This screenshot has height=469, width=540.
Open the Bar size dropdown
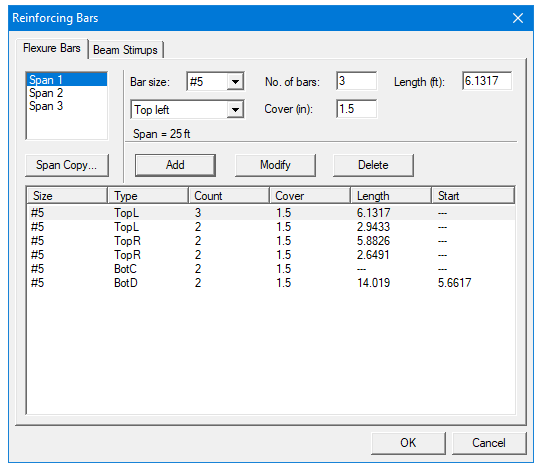point(235,82)
